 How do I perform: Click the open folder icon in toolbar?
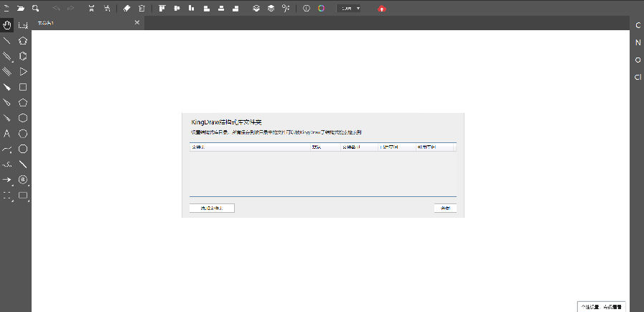(22, 8)
